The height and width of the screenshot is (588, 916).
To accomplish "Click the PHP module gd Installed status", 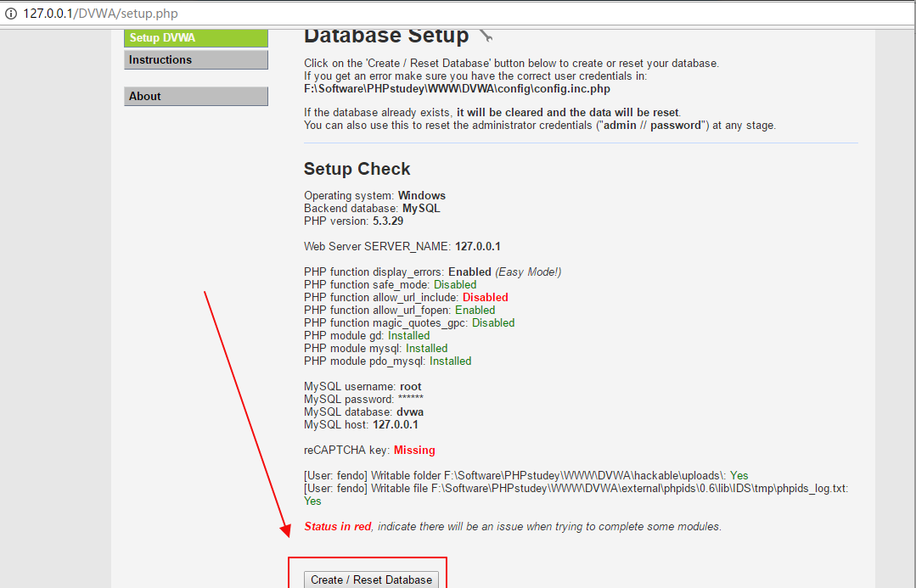I will (x=408, y=336).
